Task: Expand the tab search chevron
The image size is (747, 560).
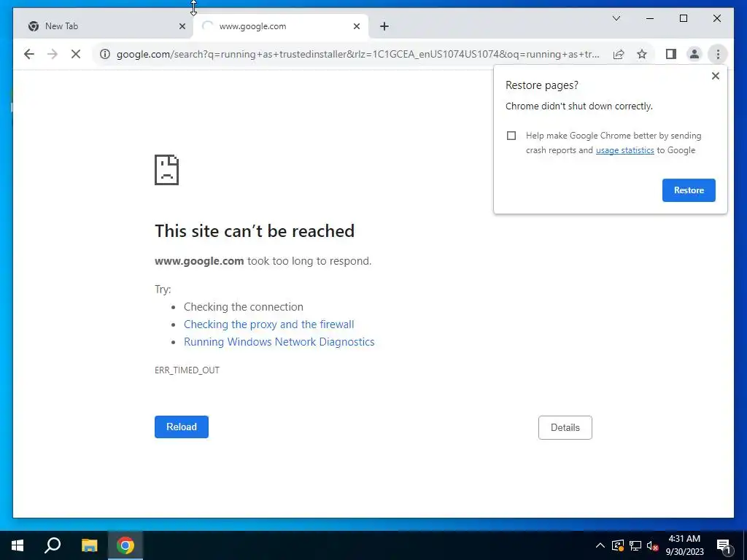Action: coord(616,18)
